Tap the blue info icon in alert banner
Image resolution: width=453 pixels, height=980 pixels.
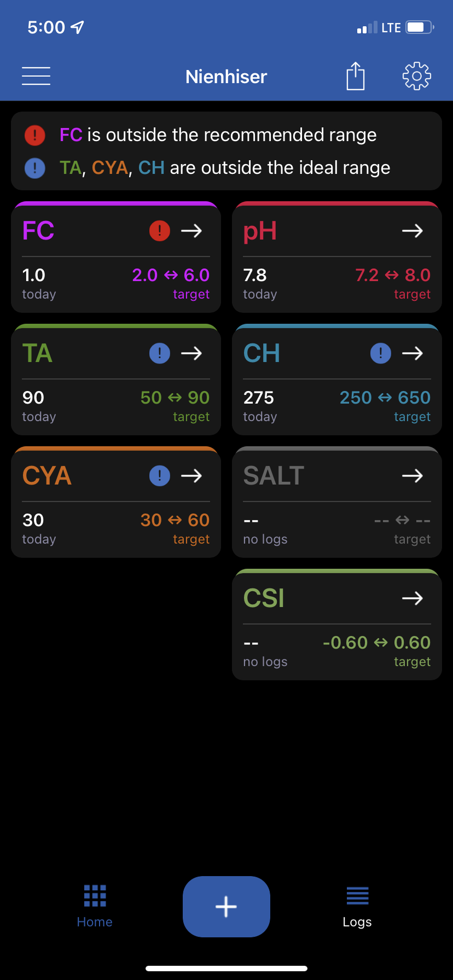[35, 168]
